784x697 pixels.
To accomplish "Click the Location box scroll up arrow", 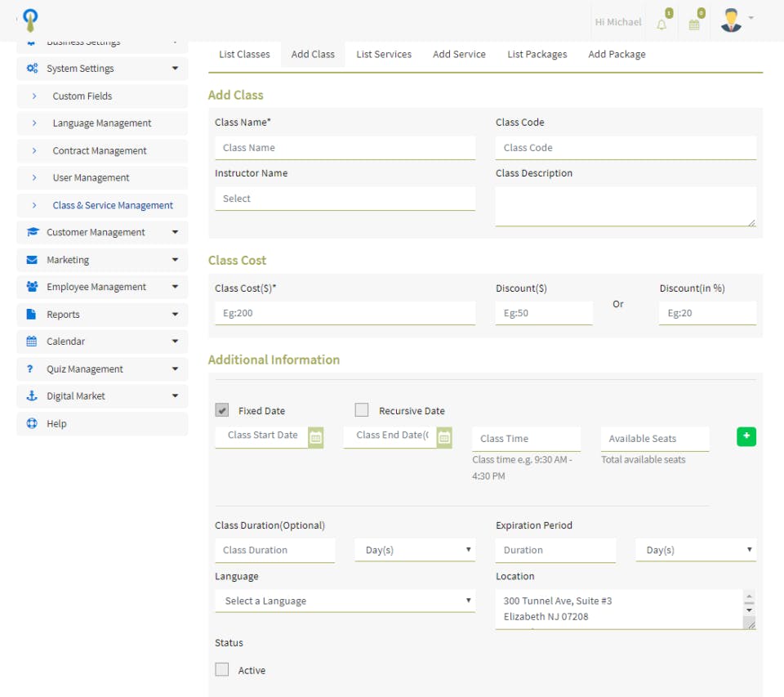I will (749, 596).
